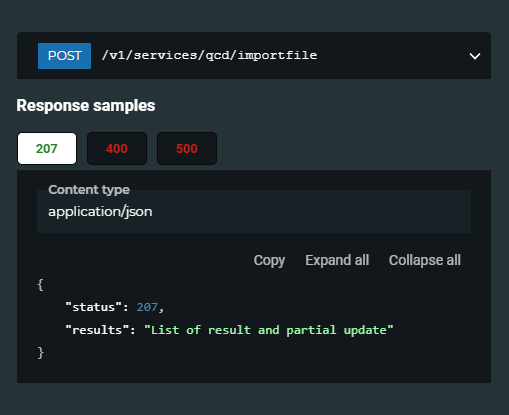This screenshot has height=415, width=509.
Task: Click the Response samples heading
Action: 86,106
